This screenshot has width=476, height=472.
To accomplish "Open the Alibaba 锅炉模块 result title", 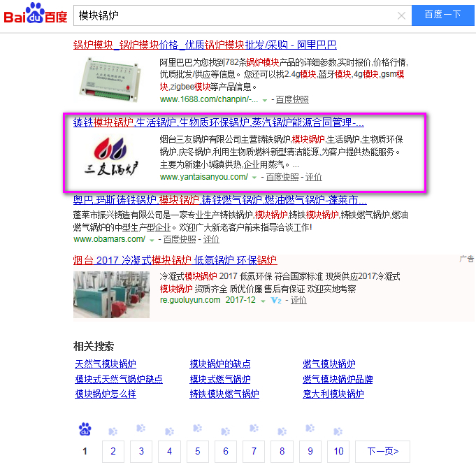I will (205, 45).
